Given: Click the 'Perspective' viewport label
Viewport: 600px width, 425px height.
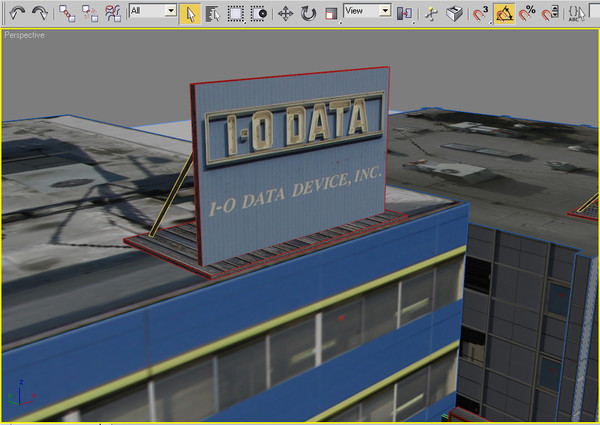Looking at the screenshot, I should [24, 35].
